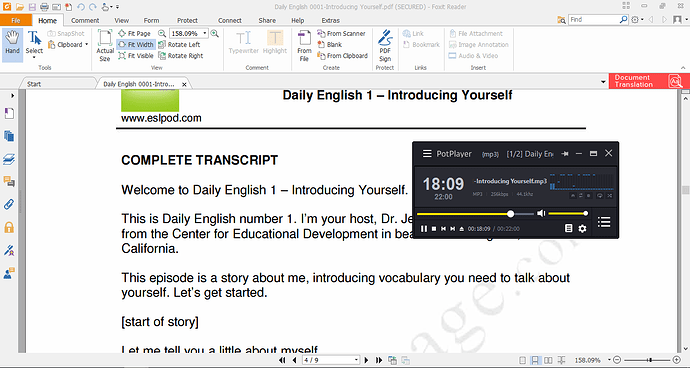Open the ribbon zoom percentage dropdown

click(x=205, y=33)
